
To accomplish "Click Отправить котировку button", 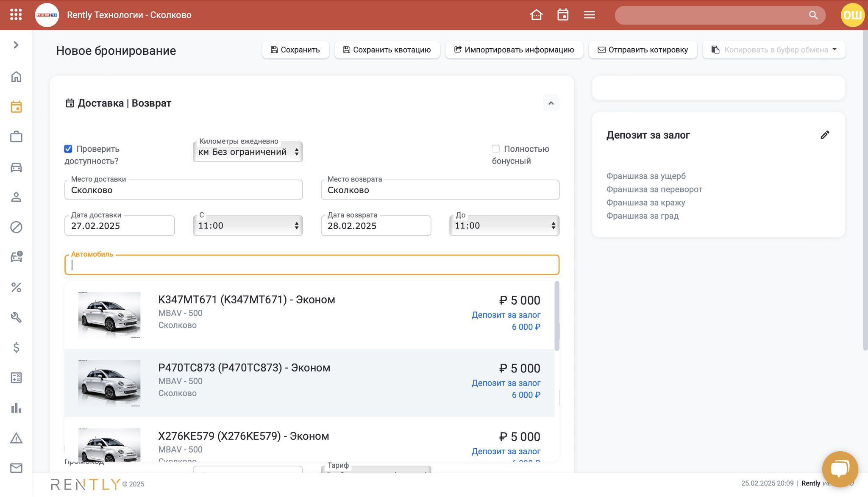I will click(643, 50).
